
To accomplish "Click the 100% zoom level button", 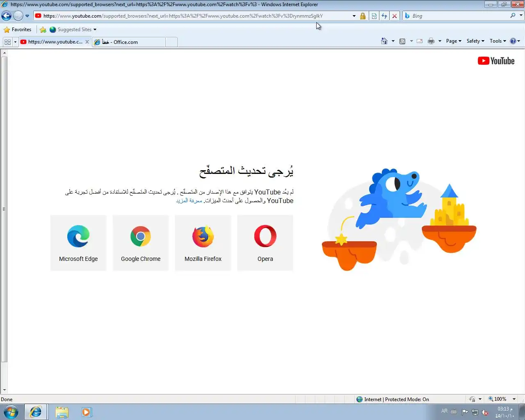I will [x=497, y=399].
